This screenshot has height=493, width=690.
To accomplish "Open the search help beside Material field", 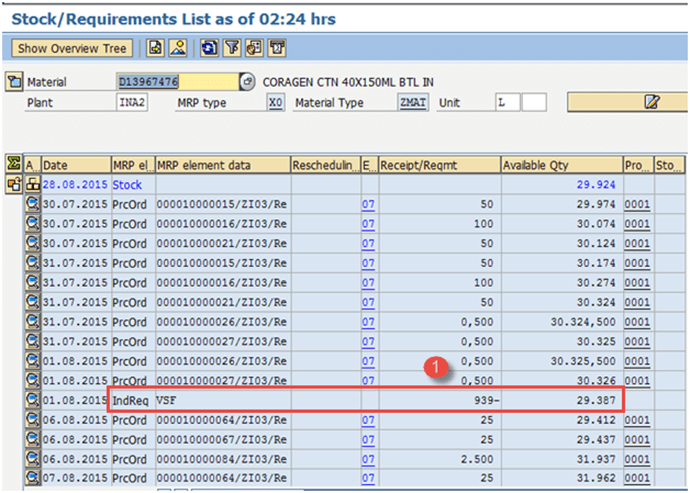I will click(247, 82).
